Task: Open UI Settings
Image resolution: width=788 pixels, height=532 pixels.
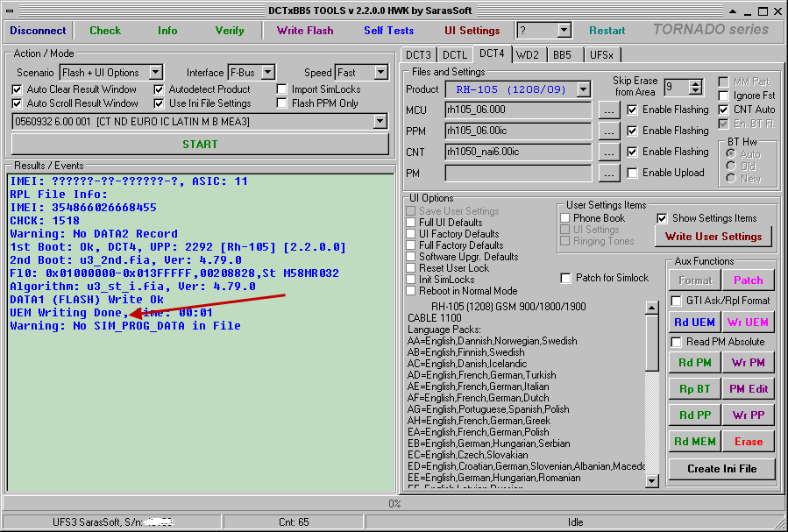Action: click(x=472, y=31)
